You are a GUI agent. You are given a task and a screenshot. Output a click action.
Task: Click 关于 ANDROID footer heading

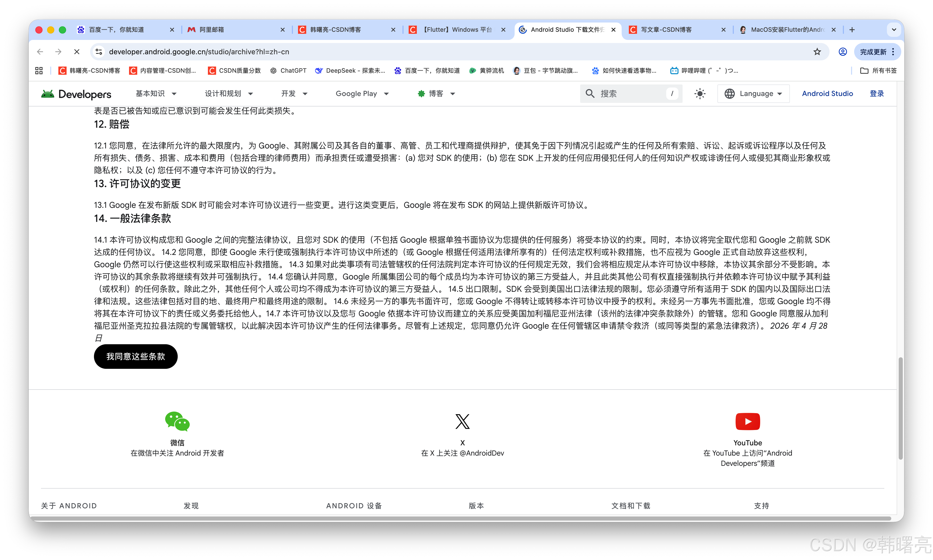69,506
